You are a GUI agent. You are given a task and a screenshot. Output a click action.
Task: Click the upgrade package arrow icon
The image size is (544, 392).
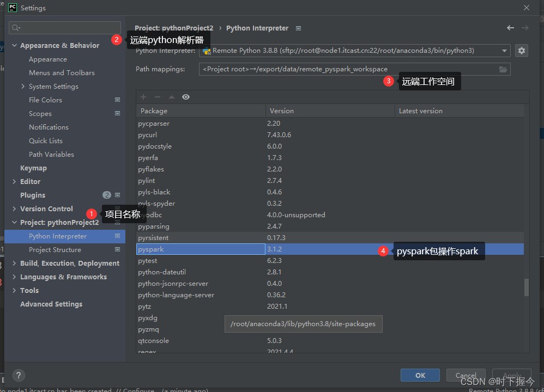point(171,97)
